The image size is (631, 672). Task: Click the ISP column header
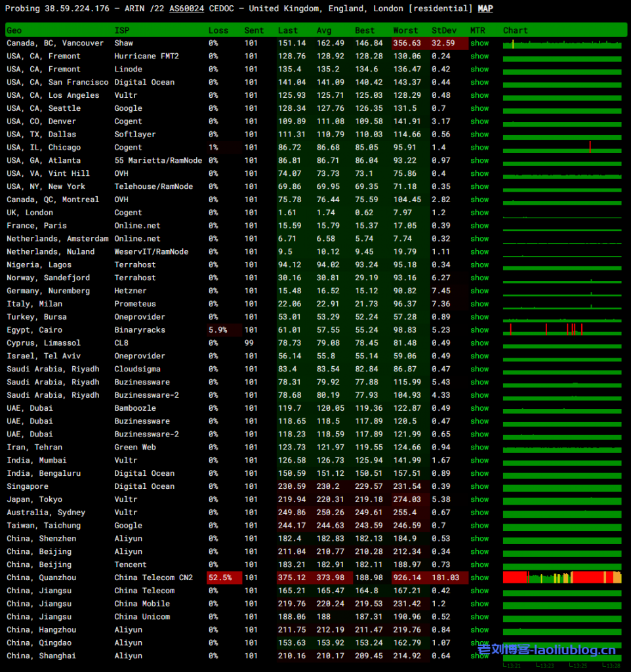coord(122,31)
